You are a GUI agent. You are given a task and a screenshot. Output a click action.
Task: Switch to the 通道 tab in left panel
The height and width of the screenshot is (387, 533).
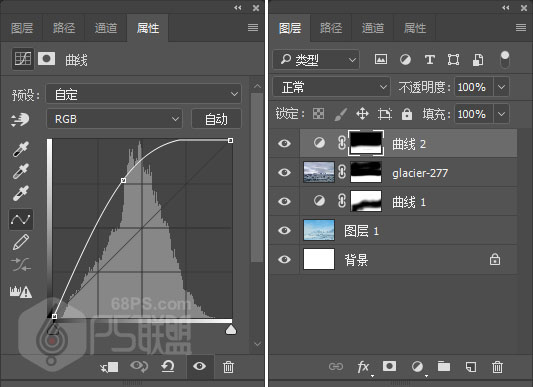pos(106,28)
